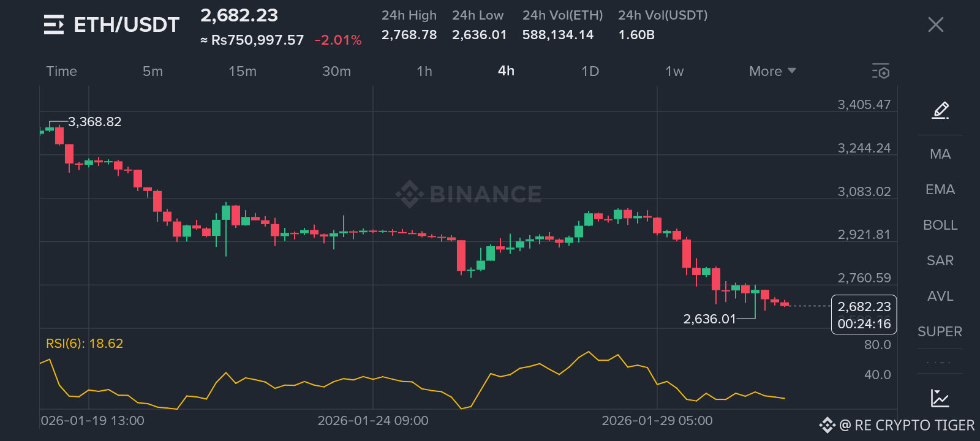Select the drawing pencil tool
This screenshot has height=441, width=980.
click(x=940, y=110)
